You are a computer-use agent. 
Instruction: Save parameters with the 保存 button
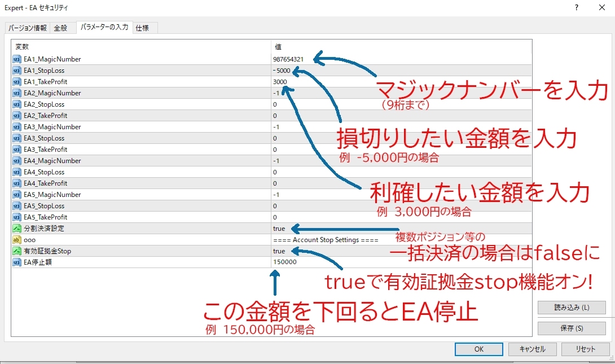coord(572,328)
